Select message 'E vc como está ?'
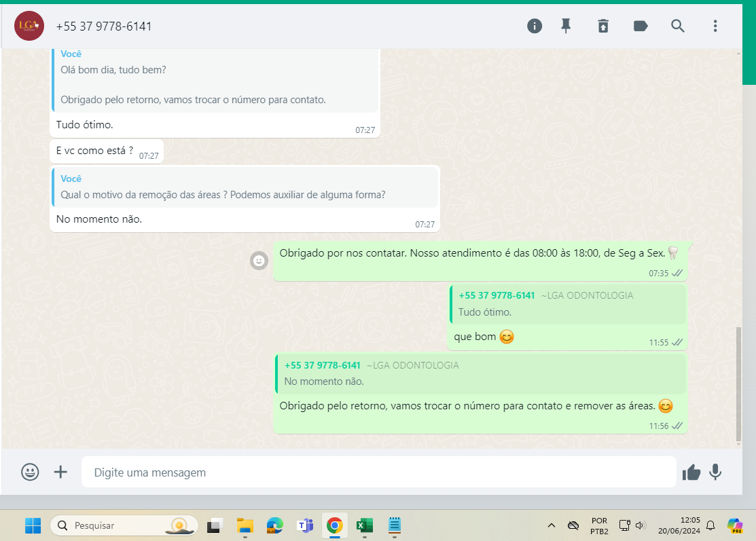Image resolution: width=756 pixels, height=541 pixels. (x=107, y=151)
